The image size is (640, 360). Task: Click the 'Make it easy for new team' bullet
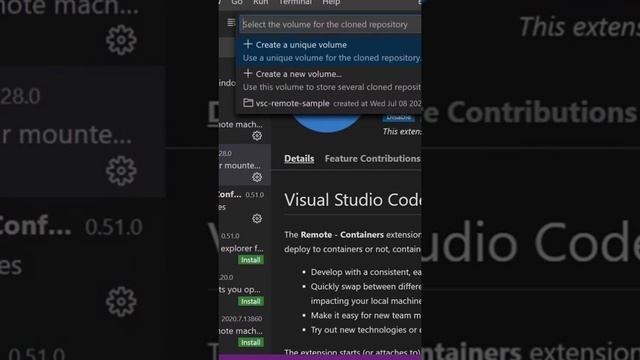(x=366, y=316)
